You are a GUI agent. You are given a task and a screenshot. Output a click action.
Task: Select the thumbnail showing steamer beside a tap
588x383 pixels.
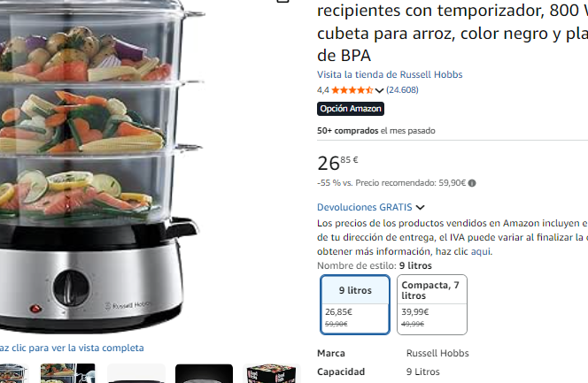[68, 373]
